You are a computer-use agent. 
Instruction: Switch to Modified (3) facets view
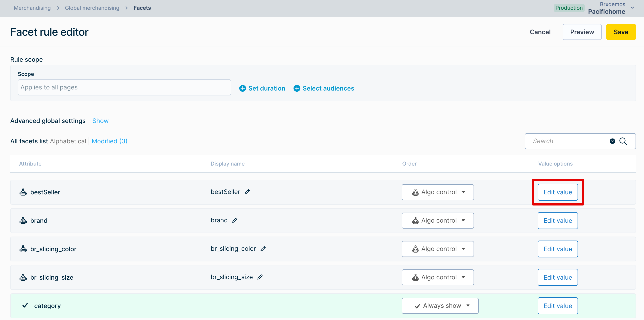click(x=110, y=141)
